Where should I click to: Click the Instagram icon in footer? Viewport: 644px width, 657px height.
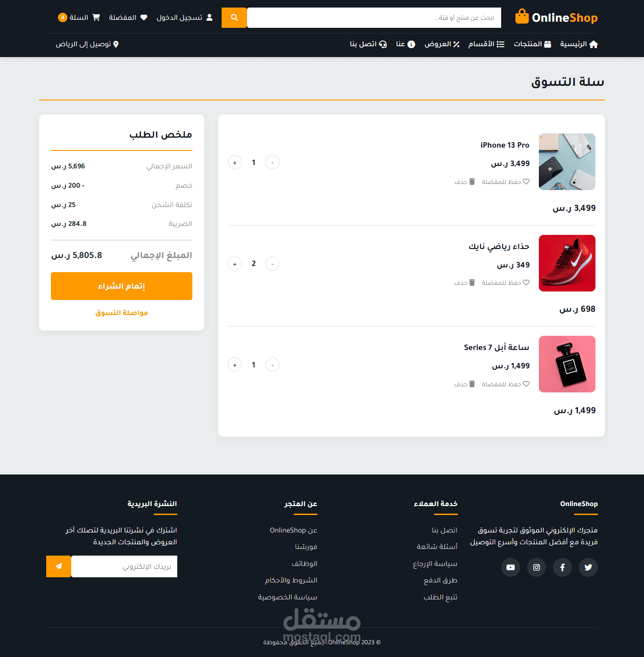point(536,567)
